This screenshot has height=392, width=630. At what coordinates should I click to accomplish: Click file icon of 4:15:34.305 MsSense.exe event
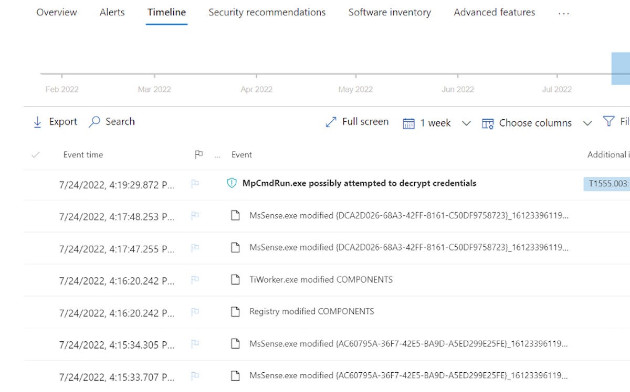(x=235, y=343)
